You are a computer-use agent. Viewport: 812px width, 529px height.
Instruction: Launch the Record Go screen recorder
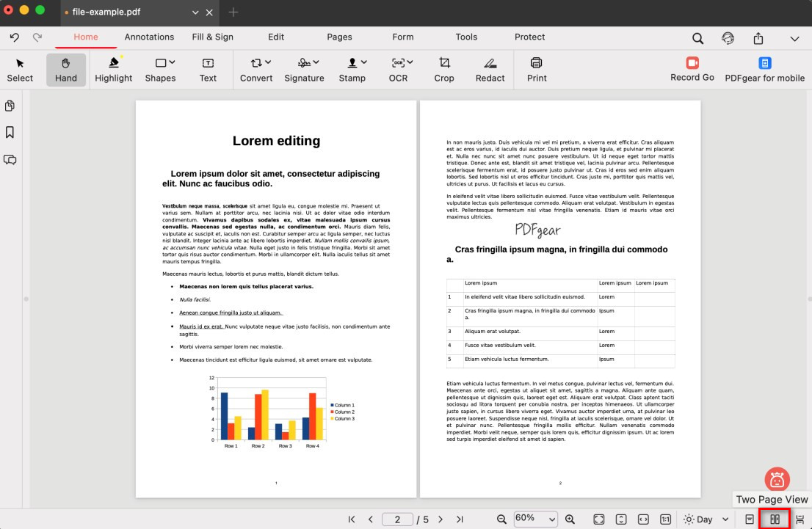point(692,70)
